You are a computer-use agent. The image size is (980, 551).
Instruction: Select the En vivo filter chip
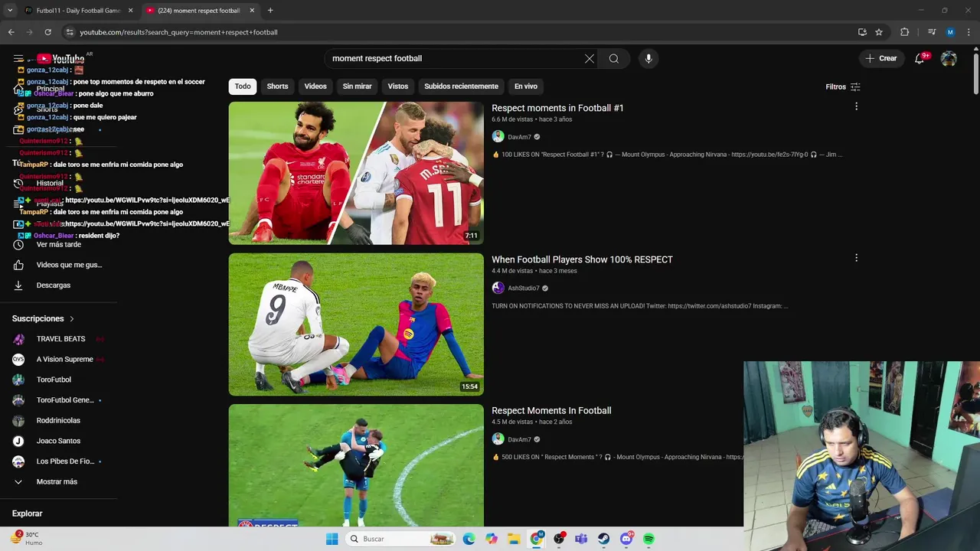coord(526,86)
